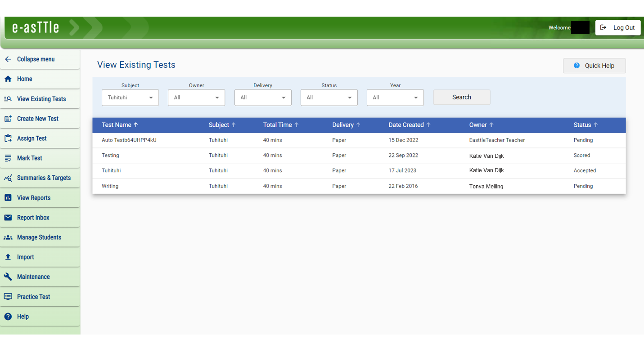644x348 pixels.
Task: Open the Subject dropdown showing Tuhituhi
Action: click(x=130, y=98)
